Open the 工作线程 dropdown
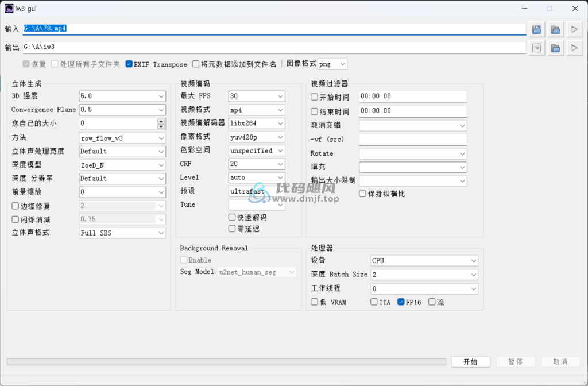Image resolution: width=588 pixels, height=386 pixels. (424, 289)
